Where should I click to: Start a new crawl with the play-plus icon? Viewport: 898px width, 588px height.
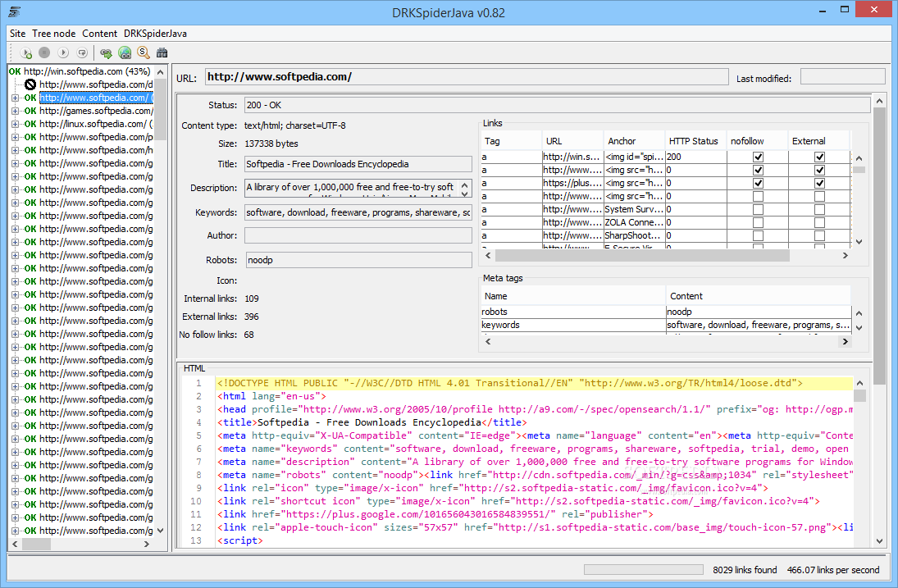coord(25,52)
